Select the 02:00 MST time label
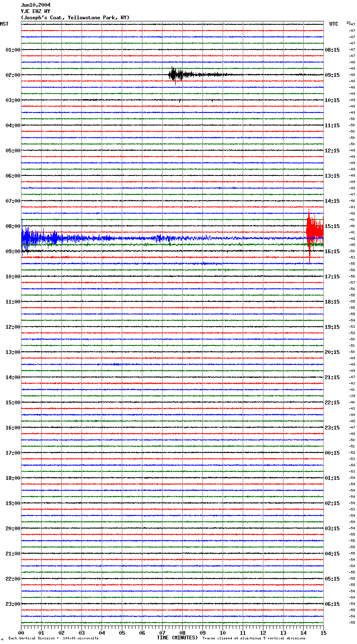 13,75
